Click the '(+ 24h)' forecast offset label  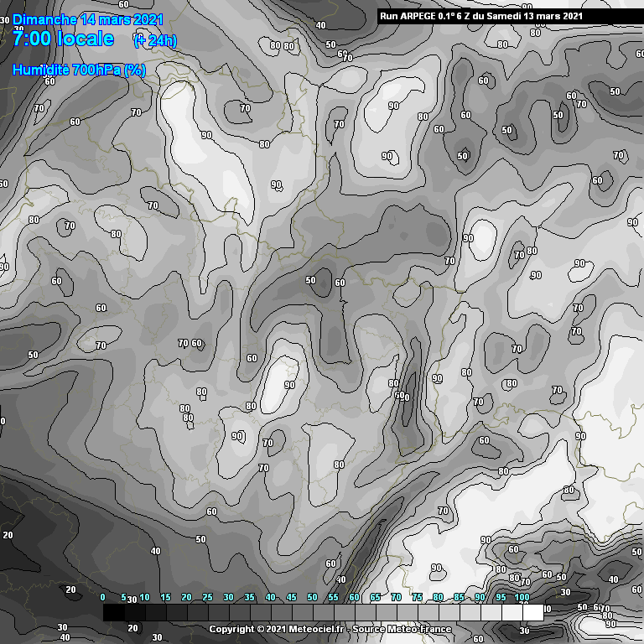[x=155, y=40]
